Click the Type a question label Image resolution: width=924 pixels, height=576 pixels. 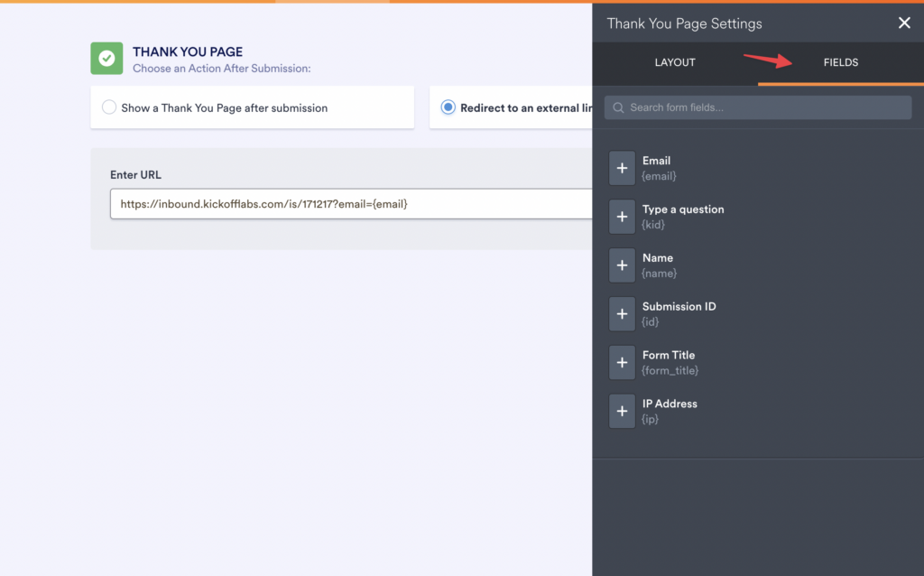[x=683, y=209]
